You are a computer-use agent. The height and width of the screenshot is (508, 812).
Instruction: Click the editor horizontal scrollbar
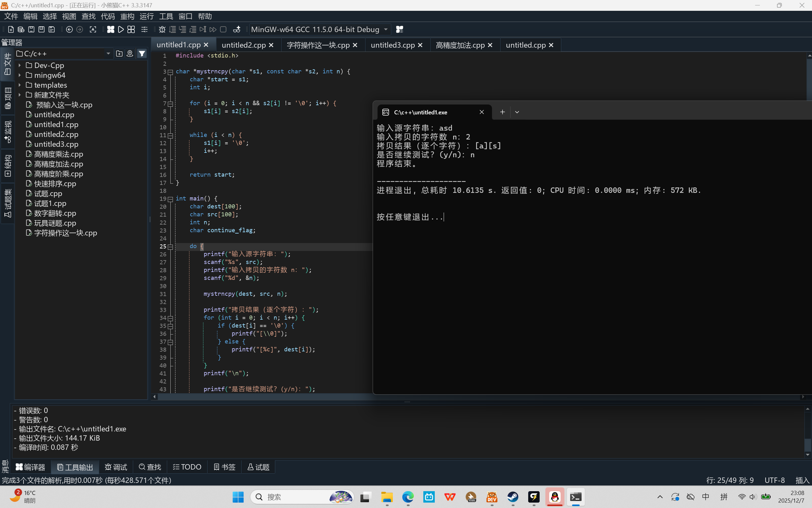[x=269, y=397]
